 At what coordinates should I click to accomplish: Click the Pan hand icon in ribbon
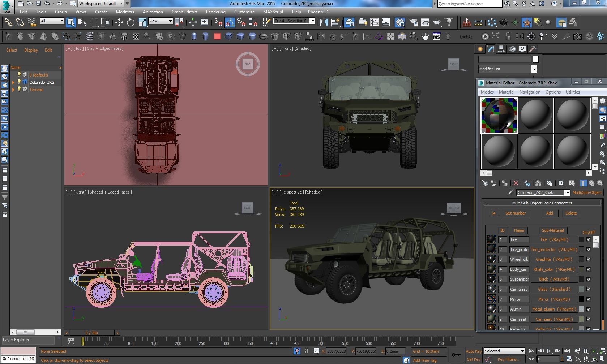(426, 36)
